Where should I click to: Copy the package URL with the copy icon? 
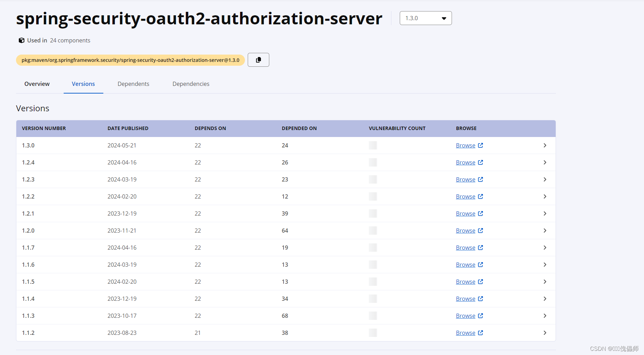pyautogui.click(x=258, y=60)
